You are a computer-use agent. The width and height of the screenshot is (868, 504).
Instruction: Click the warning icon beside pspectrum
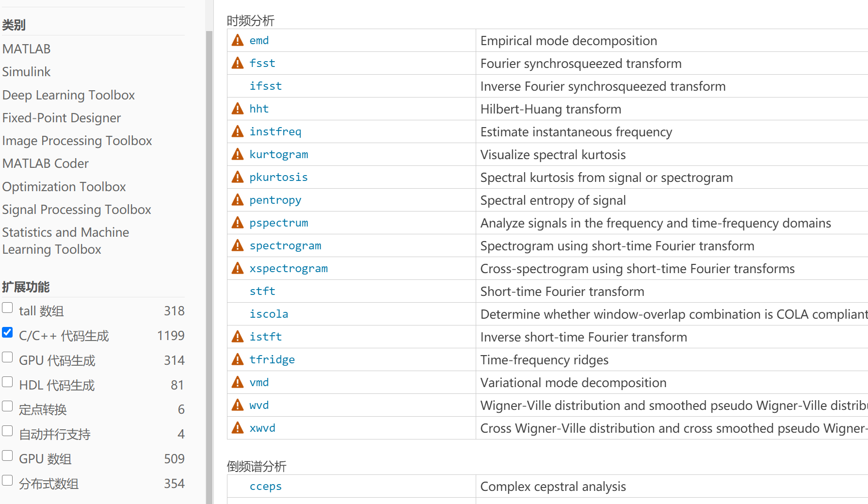tap(237, 223)
